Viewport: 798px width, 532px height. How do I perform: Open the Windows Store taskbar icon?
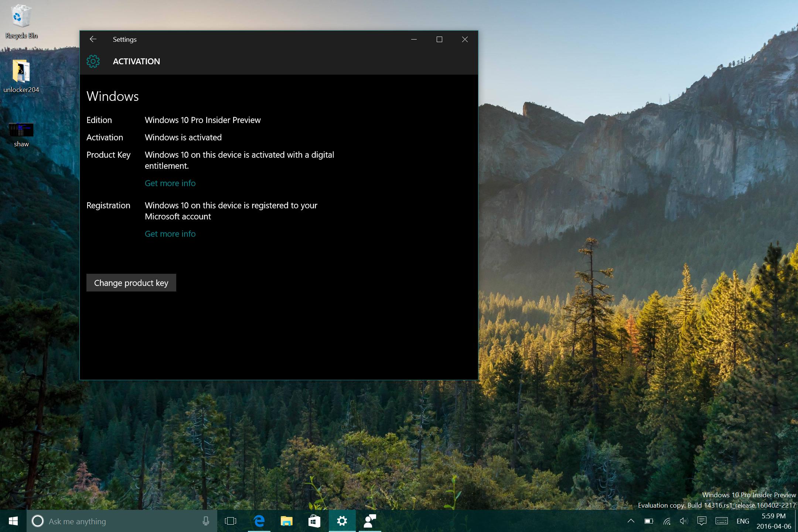(x=314, y=521)
